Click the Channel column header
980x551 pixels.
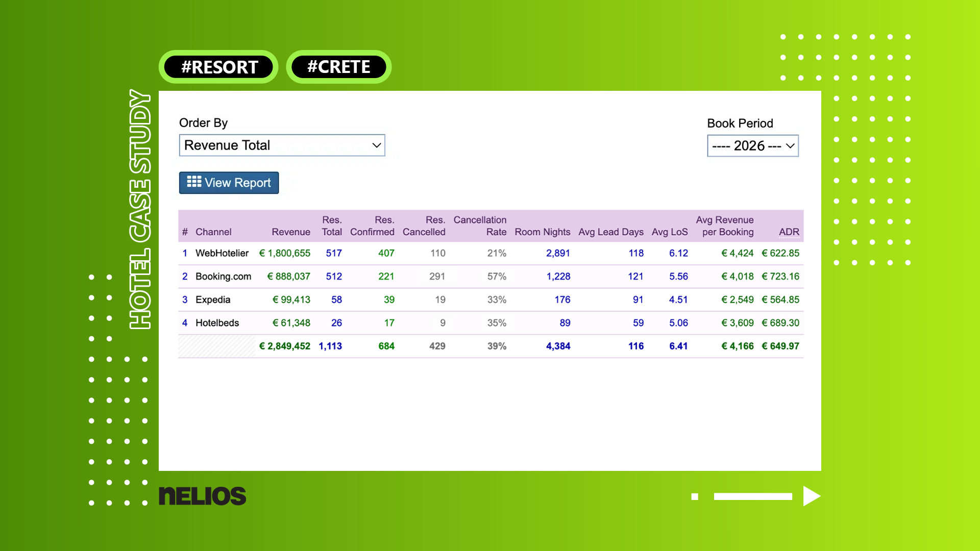pos(213,232)
